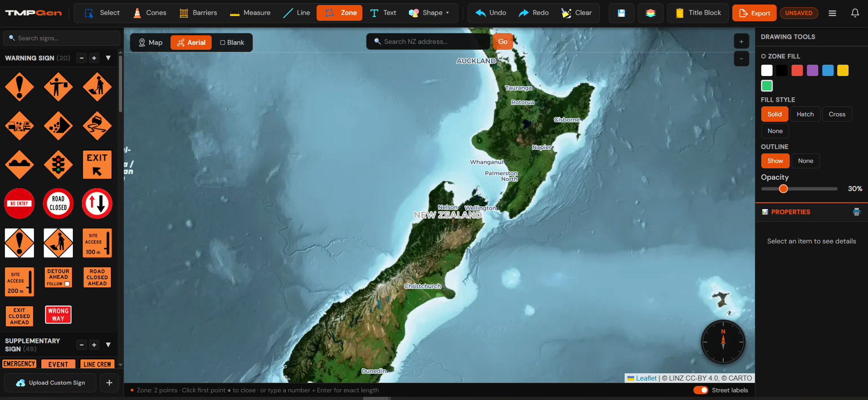Select the EXIT CLOSED AHEAD sign
Image resolution: width=868 pixels, height=400 pixels.
point(19,316)
